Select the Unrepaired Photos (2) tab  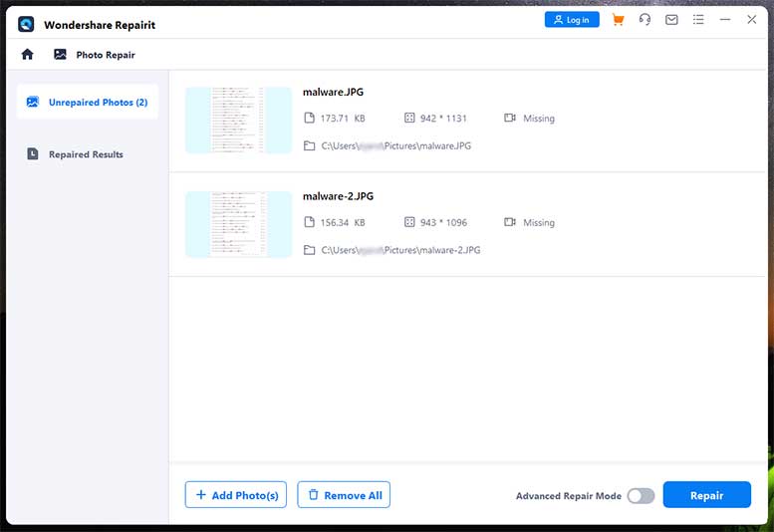[x=88, y=103]
